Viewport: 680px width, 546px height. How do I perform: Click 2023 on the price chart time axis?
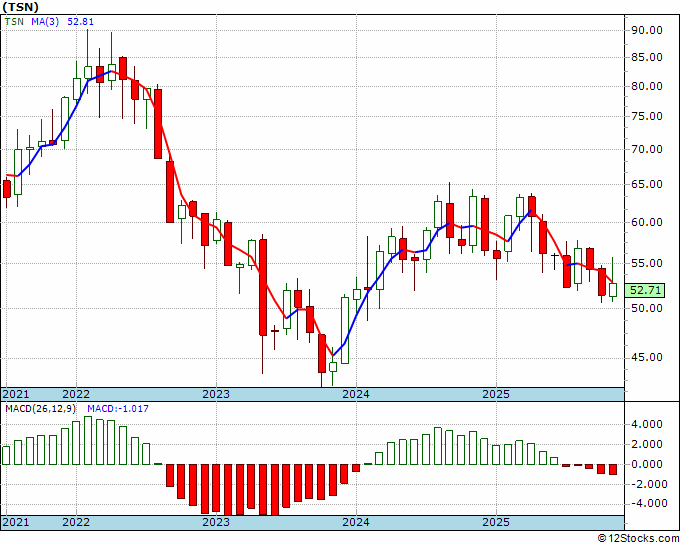click(216, 394)
